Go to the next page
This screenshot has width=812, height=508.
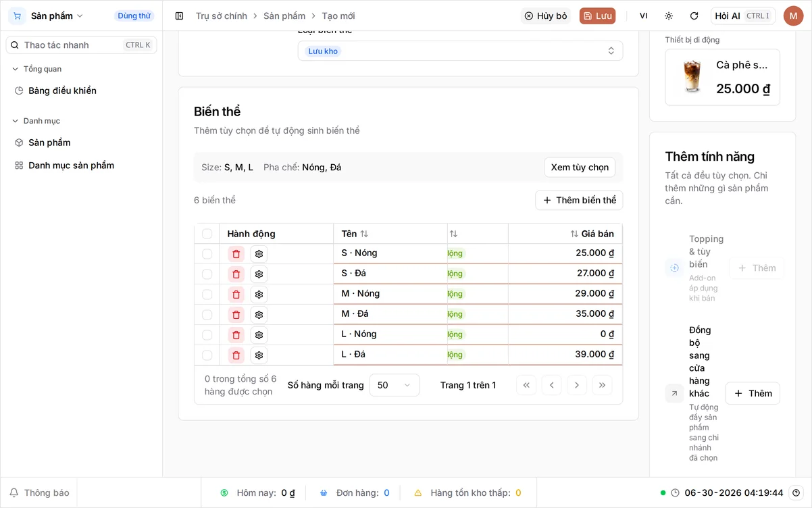click(576, 385)
